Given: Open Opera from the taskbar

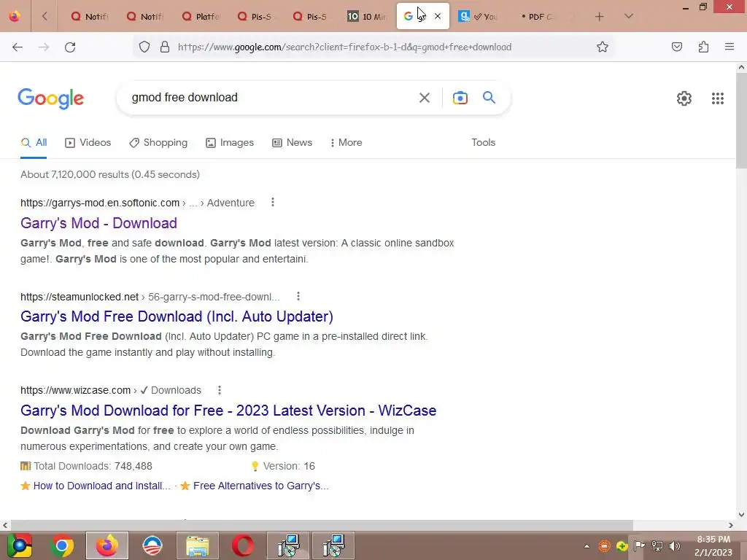Looking at the screenshot, I should (x=242, y=545).
